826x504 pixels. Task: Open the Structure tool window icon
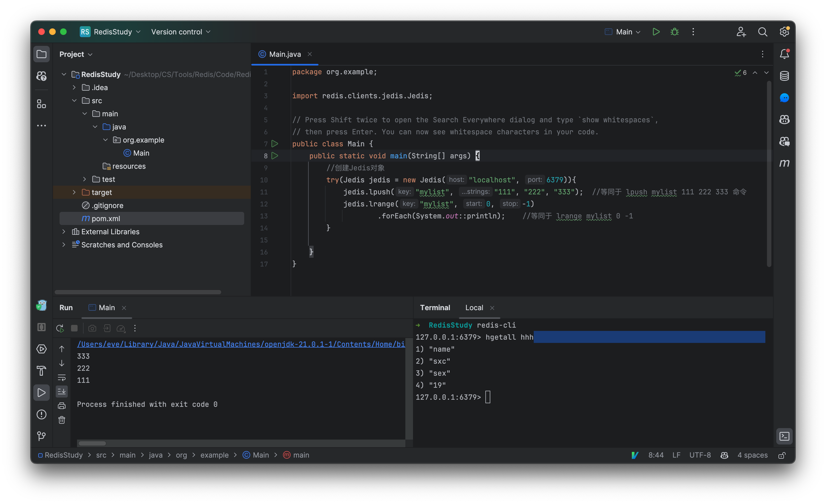[x=41, y=104]
